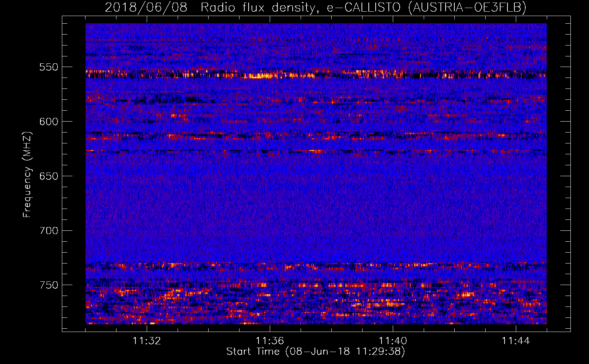Click the 600 frequency tick label

click(x=49, y=122)
